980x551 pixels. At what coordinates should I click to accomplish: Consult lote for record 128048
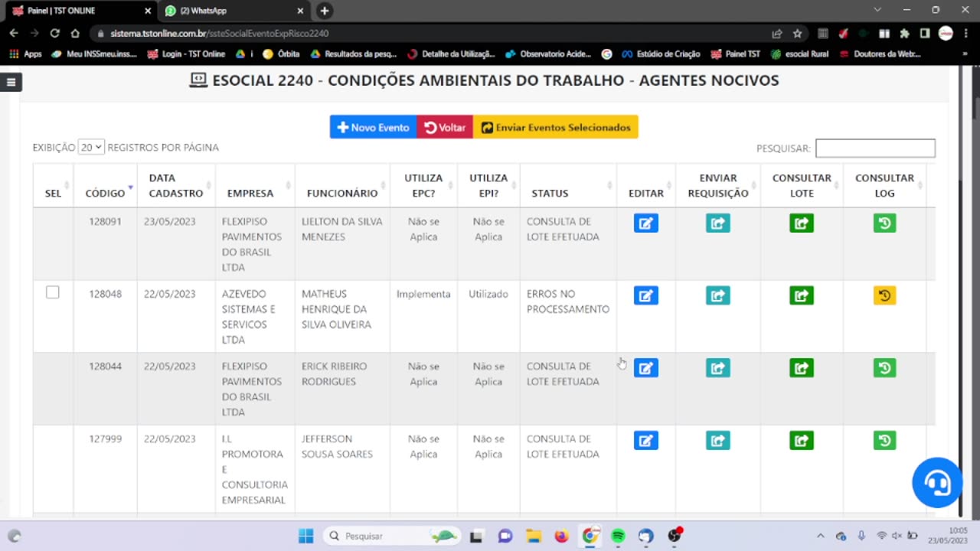click(802, 295)
